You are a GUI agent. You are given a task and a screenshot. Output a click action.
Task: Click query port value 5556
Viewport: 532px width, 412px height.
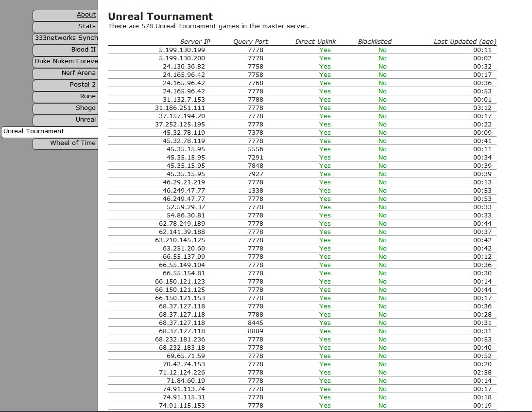pos(256,149)
